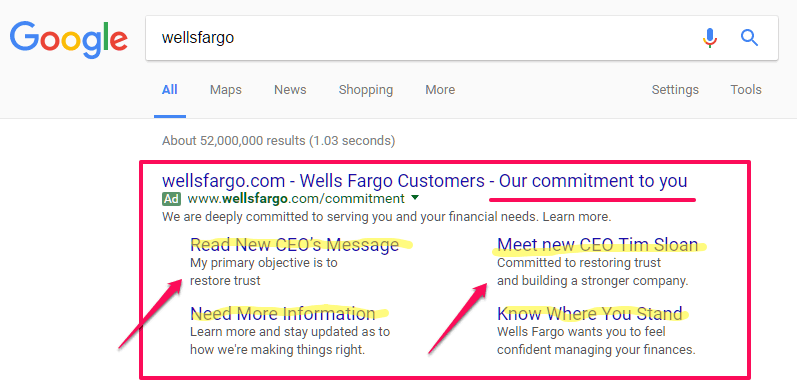Switch to the News tab

pos(290,90)
